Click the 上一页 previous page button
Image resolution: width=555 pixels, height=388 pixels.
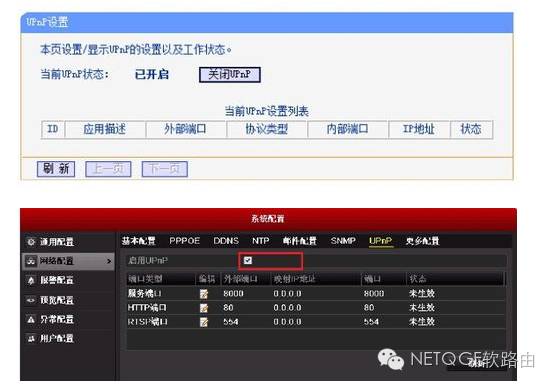(108, 169)
